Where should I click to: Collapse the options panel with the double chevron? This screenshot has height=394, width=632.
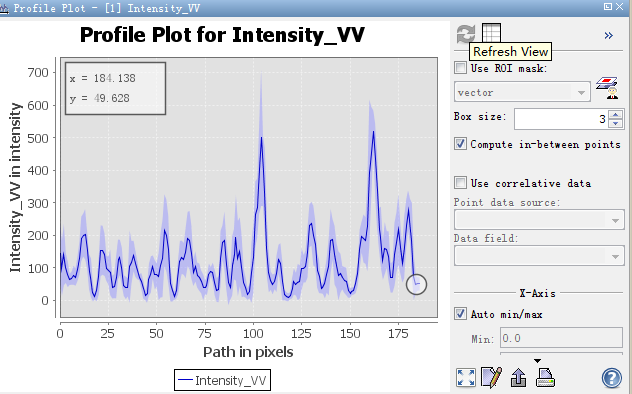[x=609, y=35]
